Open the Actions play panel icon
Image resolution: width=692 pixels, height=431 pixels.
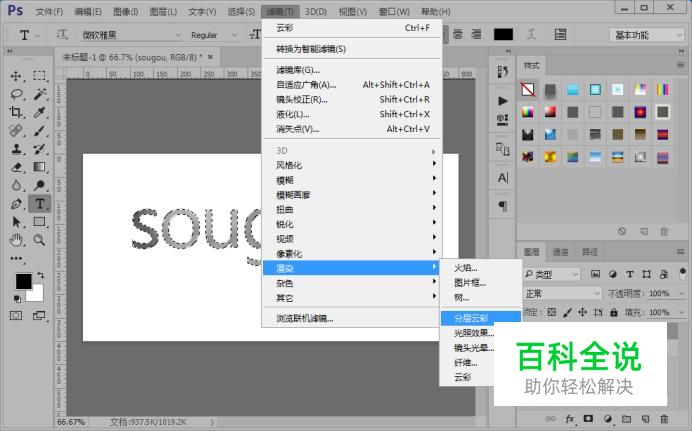503,101
